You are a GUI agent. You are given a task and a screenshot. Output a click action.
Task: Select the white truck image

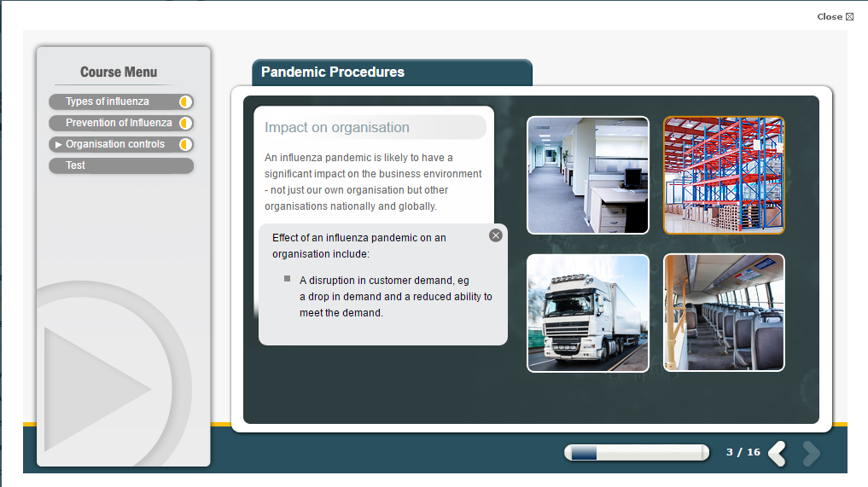[x=588, y=313]
